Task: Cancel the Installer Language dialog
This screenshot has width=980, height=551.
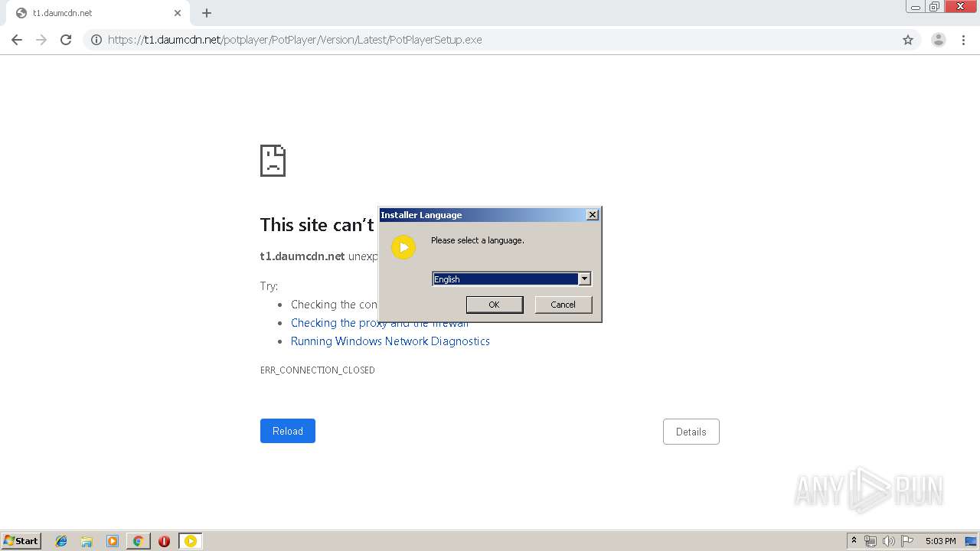Action: pyautogui.click(x=563, y=305)
